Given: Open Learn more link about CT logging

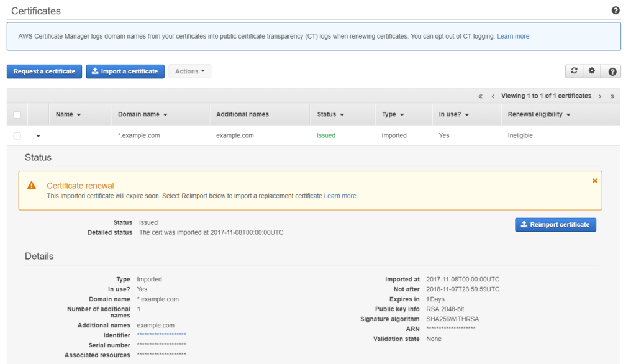Looking at the screenshot, I should pos(513,36).
